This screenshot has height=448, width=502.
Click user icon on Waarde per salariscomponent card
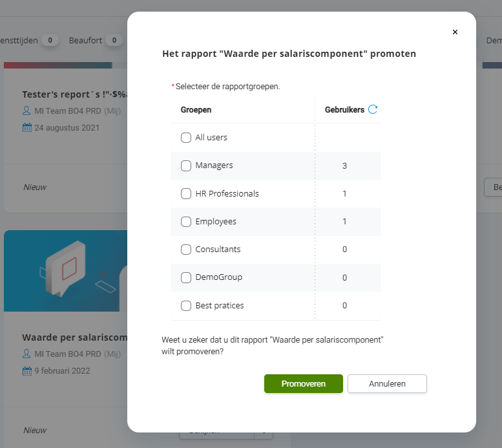click(x=26, y=354)
